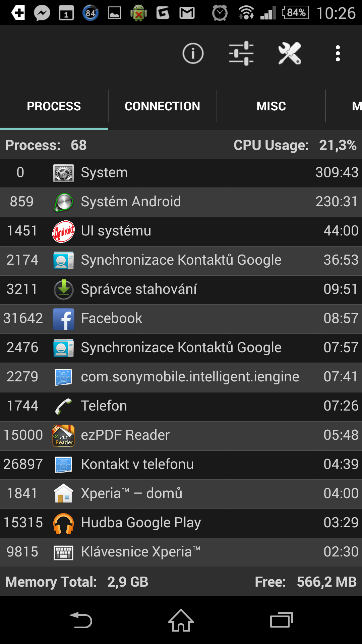Open the sliders settings icon
The width and height of the screenshot is (362, 644).
[241, 53]
